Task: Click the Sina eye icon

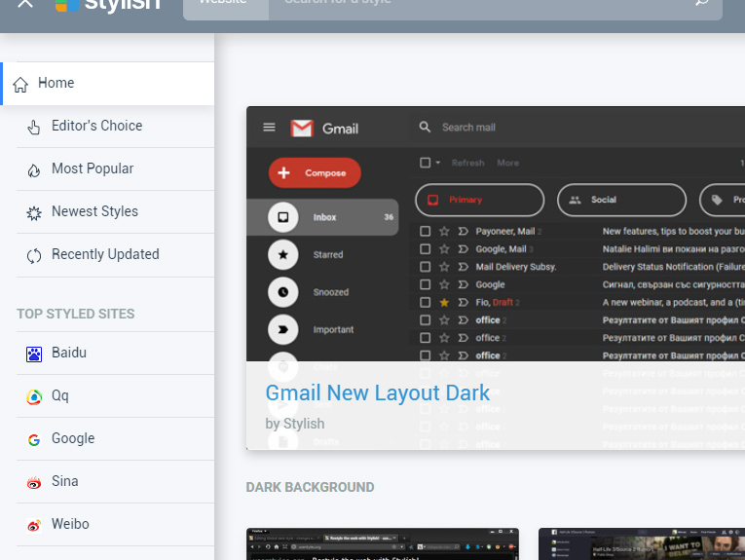Action: tap(34, 483)
